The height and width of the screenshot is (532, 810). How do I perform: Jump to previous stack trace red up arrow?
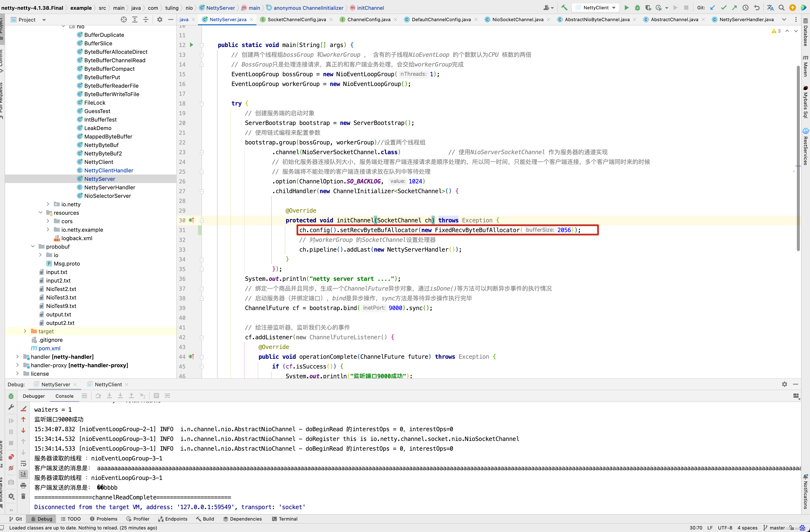pyautogui.click(x=23, y=419)
